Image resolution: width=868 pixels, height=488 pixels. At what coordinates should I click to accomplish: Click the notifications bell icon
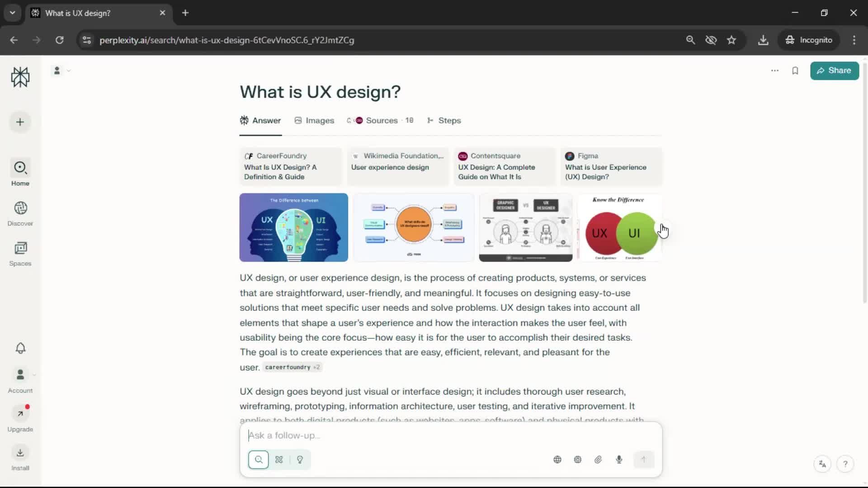click(x=20, y=348)
